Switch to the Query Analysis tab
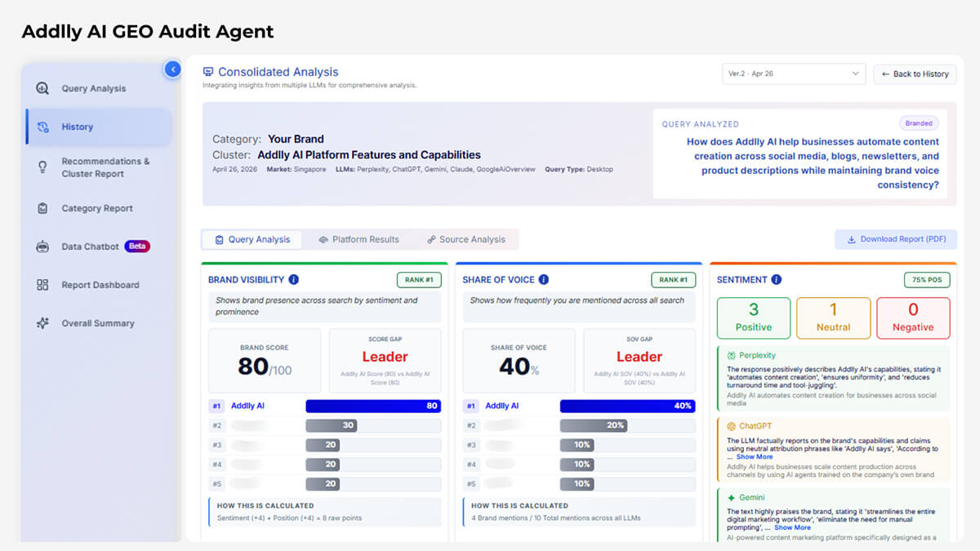This screenshot has width=980, height=551. click(252, 239)
